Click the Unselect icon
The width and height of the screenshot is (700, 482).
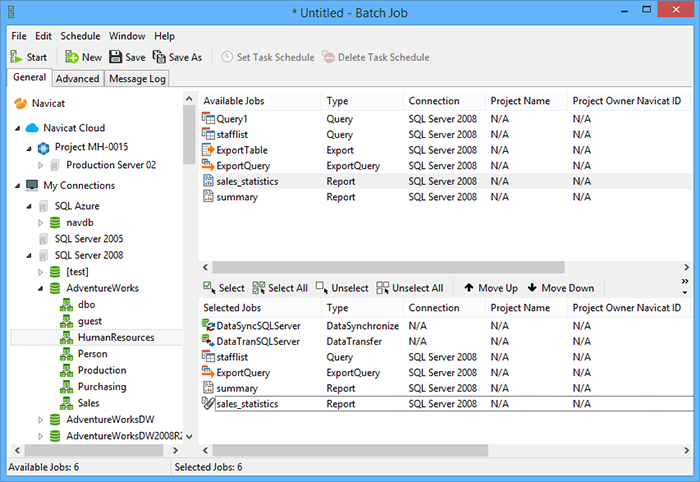(322, 288)
